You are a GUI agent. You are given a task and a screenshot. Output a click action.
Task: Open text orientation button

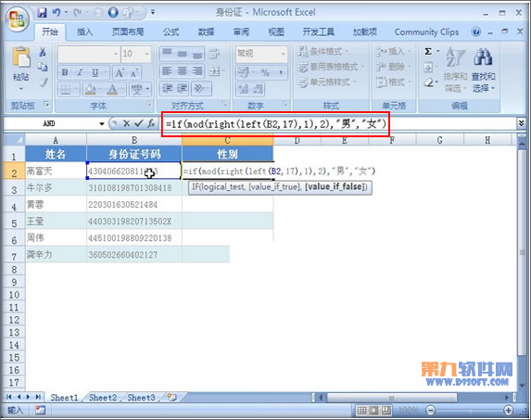[200, 89]
